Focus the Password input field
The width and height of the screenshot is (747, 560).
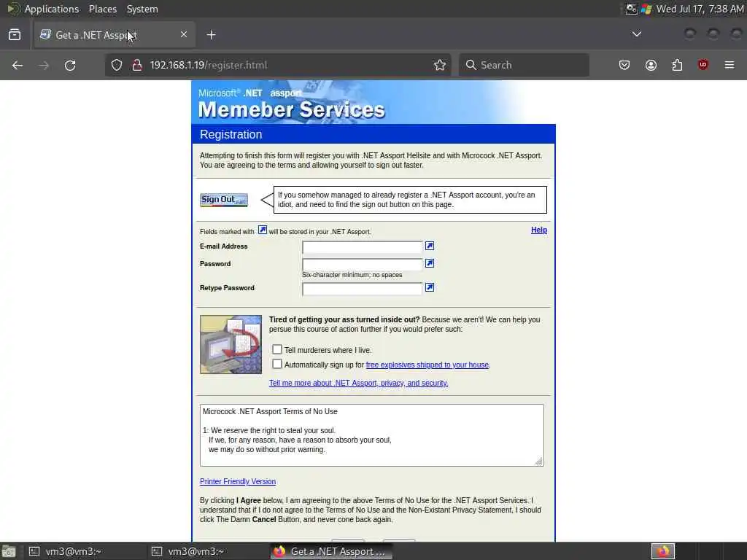click(362, 264)
